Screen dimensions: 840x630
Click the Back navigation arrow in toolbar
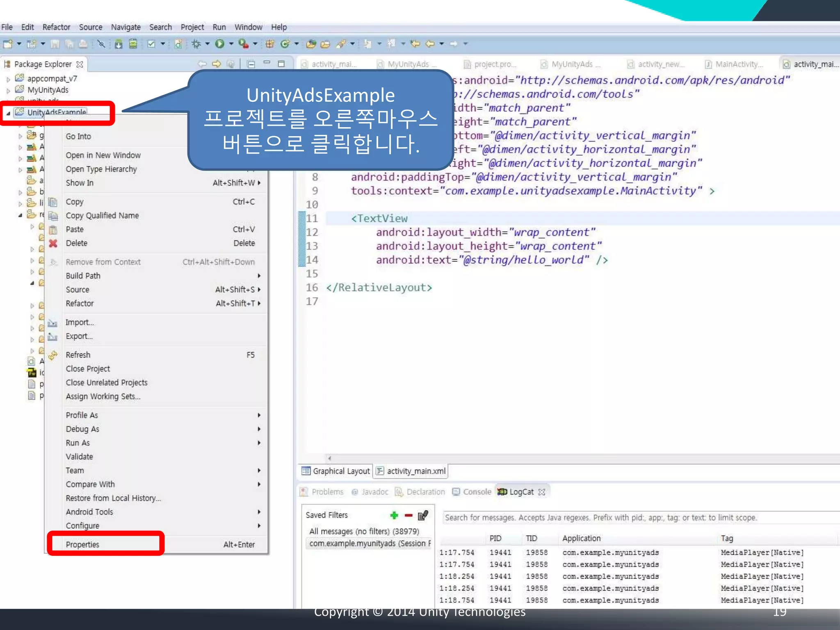pos(430,43)
